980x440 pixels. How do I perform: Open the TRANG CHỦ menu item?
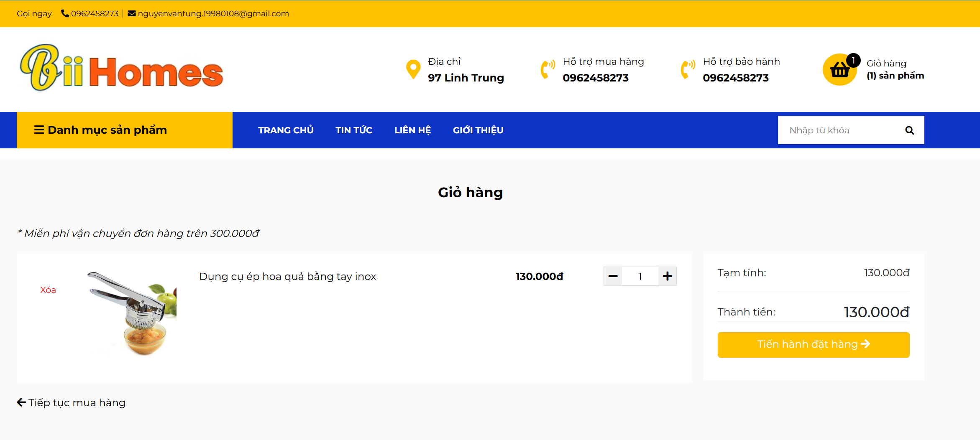tap(286, 130)
